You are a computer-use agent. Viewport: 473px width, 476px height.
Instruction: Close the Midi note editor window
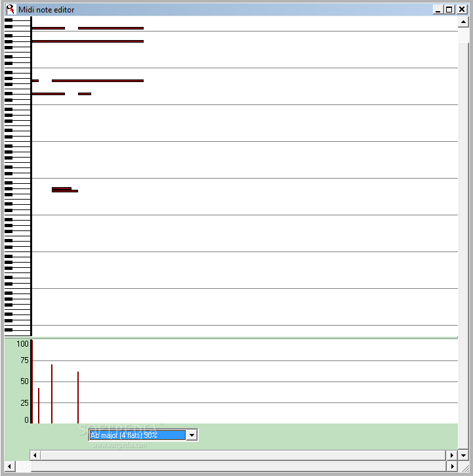click(x=462, y=10)
